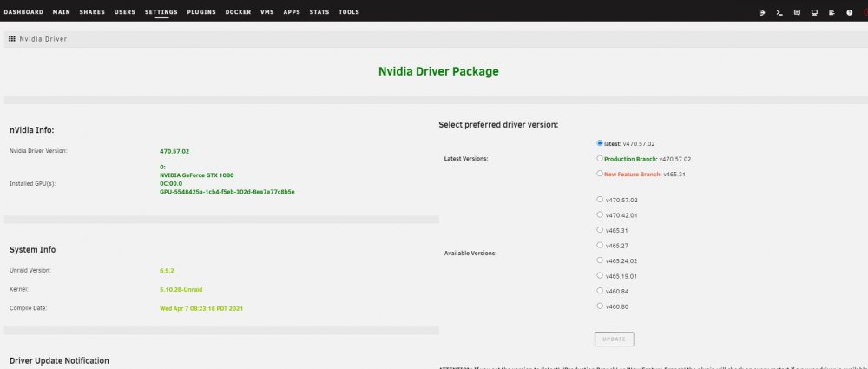Click the help question mark icon
868x369 pixels.
849,12
